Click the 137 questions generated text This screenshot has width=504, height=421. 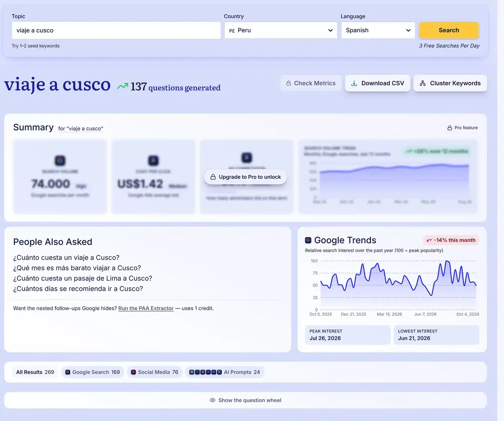tap(176, 87)
